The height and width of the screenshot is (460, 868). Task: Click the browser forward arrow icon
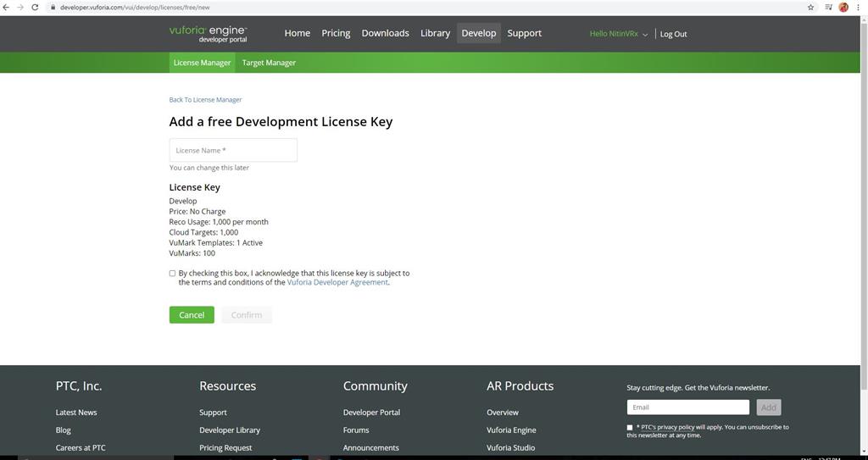(20, 7)
